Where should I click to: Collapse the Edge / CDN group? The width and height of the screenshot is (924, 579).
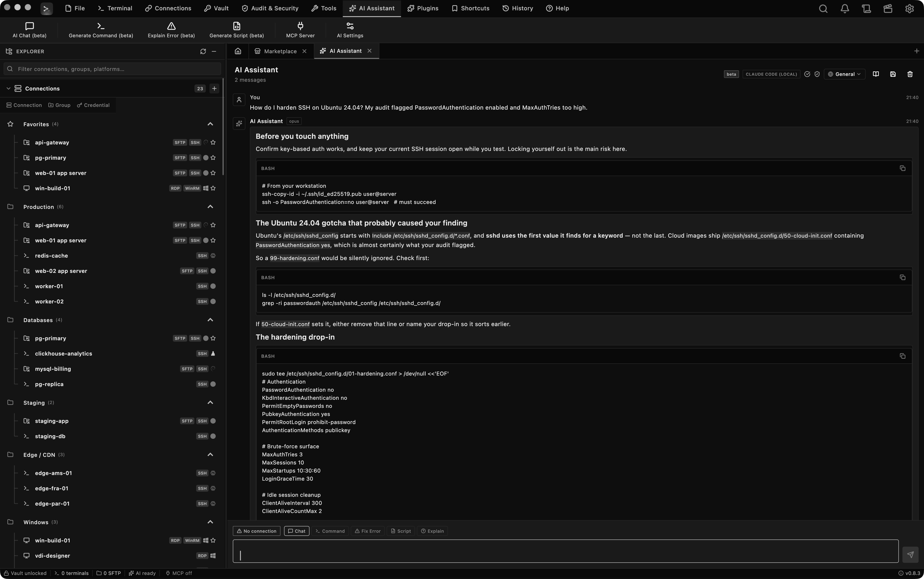pyautogui.click(x=210, y=455)
